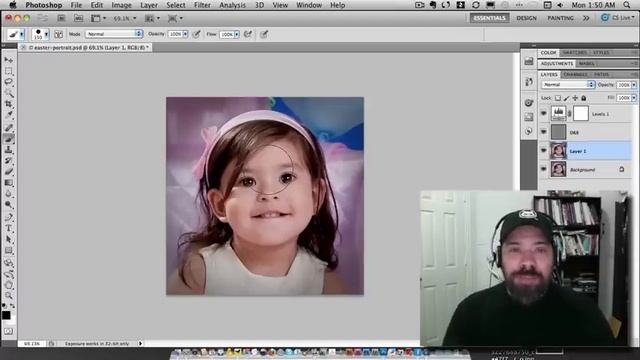Open the Brush panel toggle icon
The width and height of the screenshot is (640, 360).
coord(58,34)
